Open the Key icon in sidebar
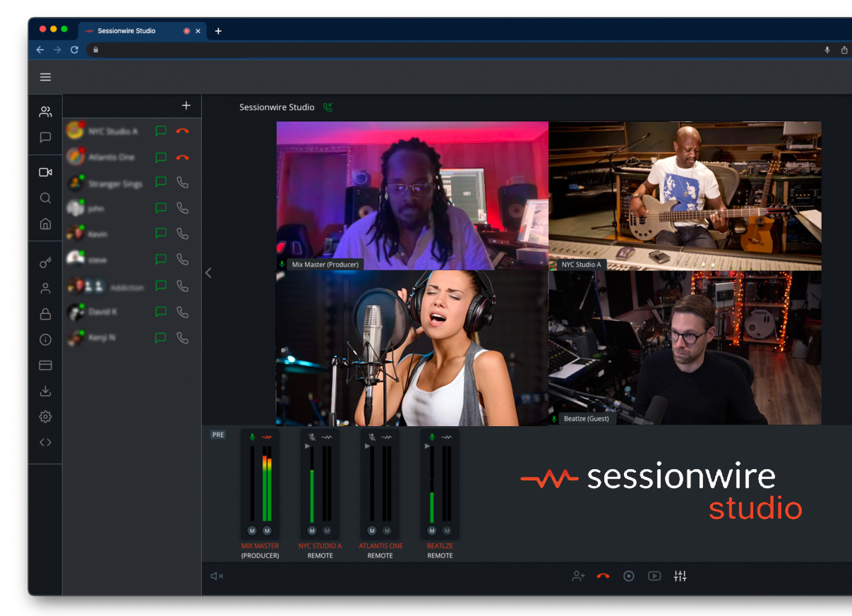Viewport: 852px width, 616px height. pos(45,262)
